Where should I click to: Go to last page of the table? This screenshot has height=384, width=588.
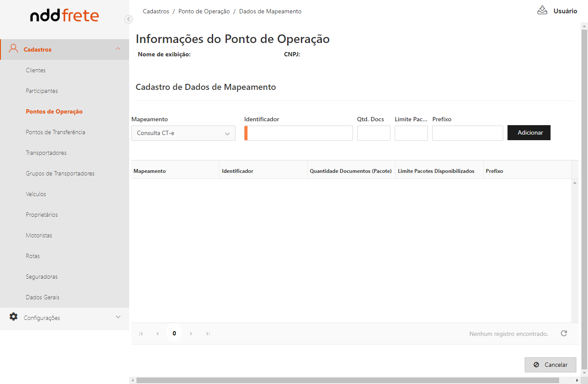pos(208,334)
